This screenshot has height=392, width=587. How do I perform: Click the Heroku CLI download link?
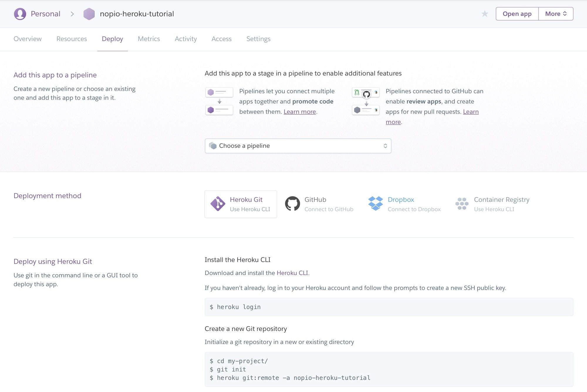pyautogui.click(x=291, y=273)
